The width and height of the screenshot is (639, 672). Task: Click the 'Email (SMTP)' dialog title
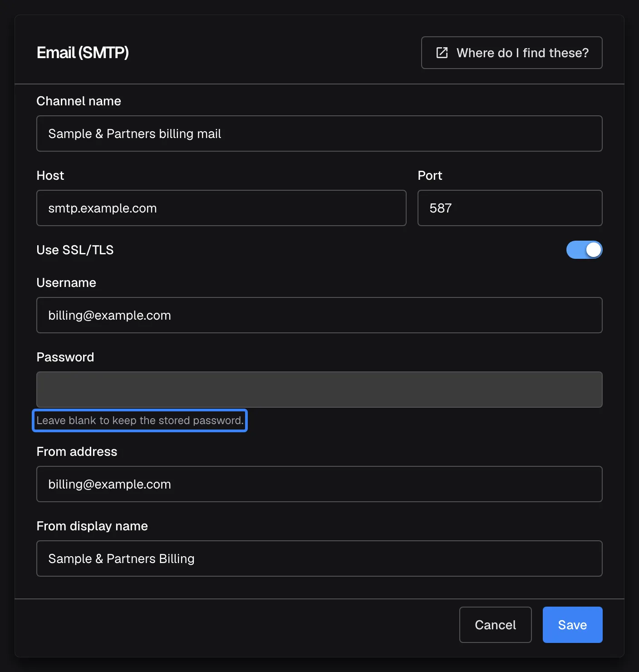(83, 53)
